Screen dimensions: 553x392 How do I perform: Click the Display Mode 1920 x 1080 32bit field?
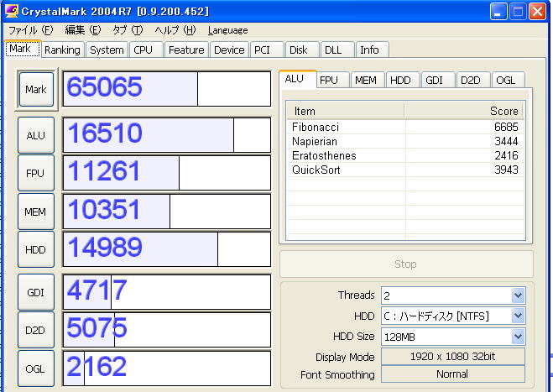453,357
